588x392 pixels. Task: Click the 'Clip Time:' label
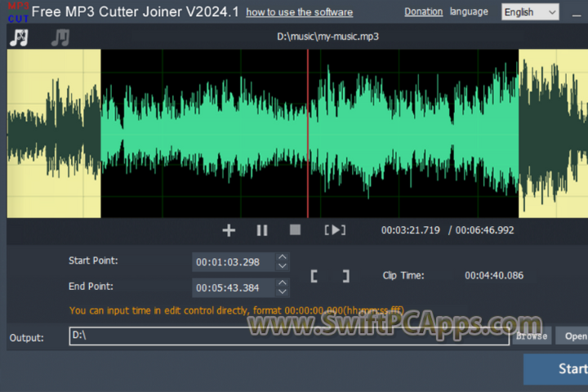pos(403,276)
